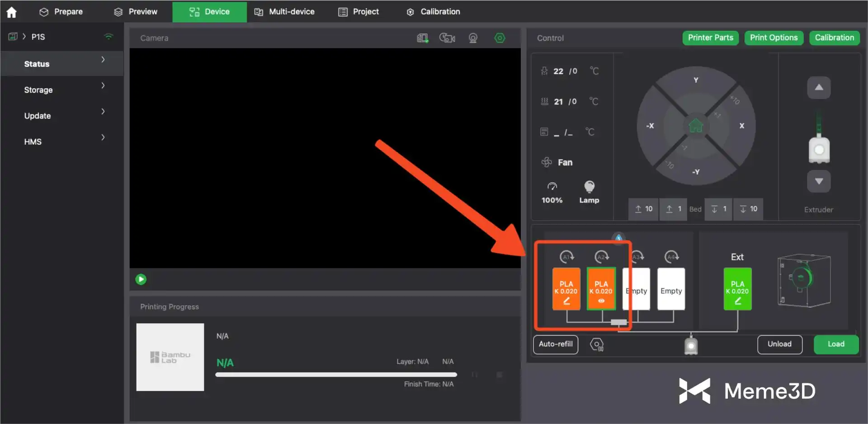Toggle the webcam recording icon in the Camera header
Viewport: 868px width, 424px height.
(x=473, y=38)
